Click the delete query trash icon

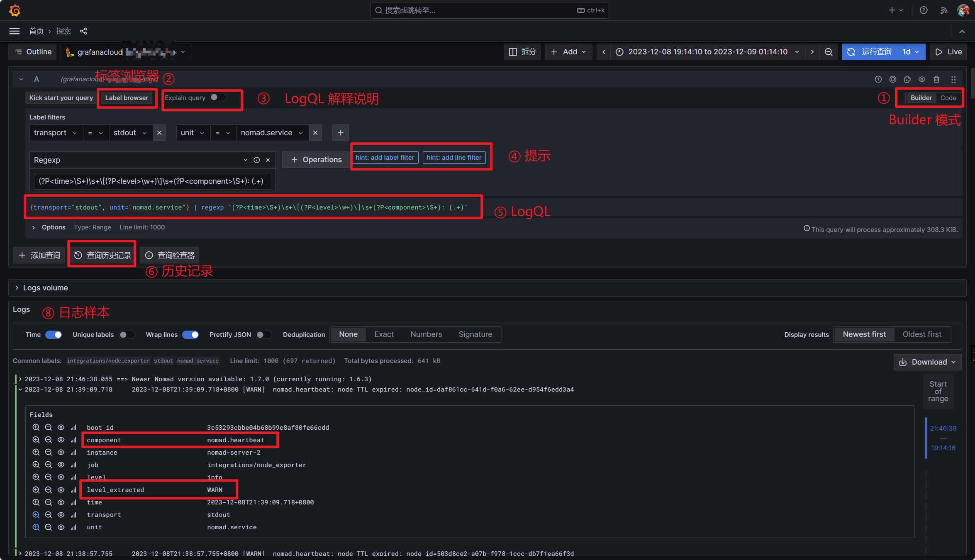pos(936,79)
